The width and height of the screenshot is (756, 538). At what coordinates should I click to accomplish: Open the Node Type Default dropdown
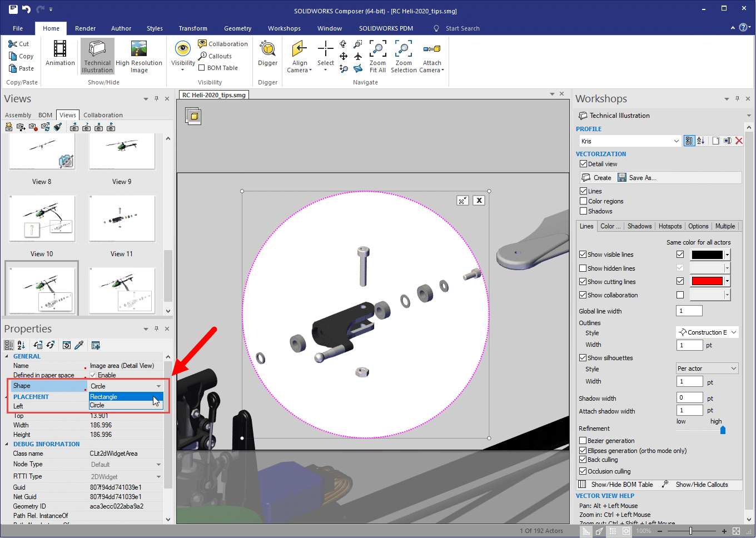tap(158, 465)
